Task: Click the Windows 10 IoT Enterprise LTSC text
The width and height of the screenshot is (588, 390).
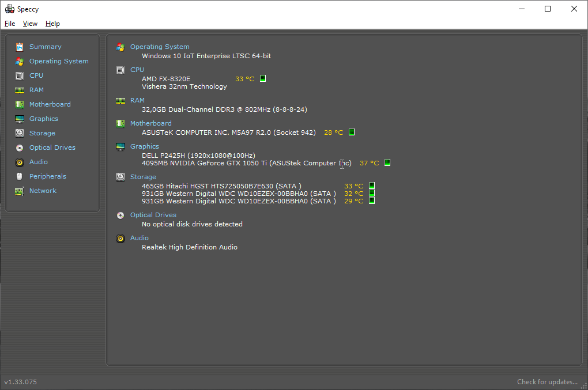Action: (206, 56)
